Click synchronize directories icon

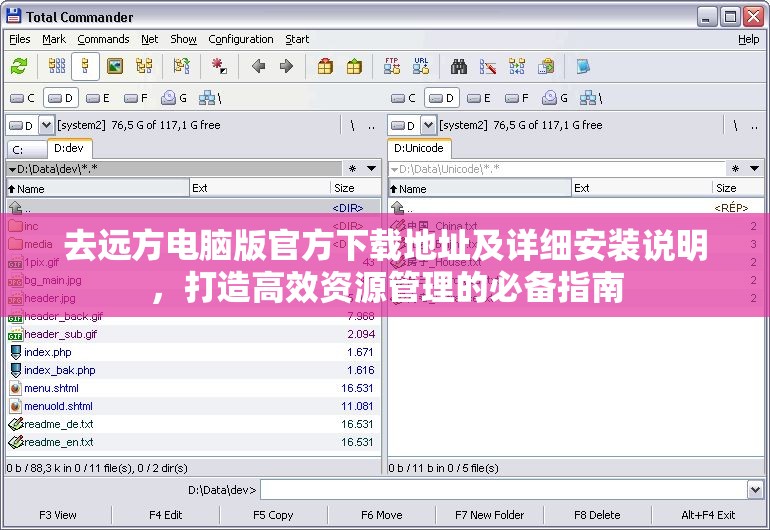pos(517,66)
